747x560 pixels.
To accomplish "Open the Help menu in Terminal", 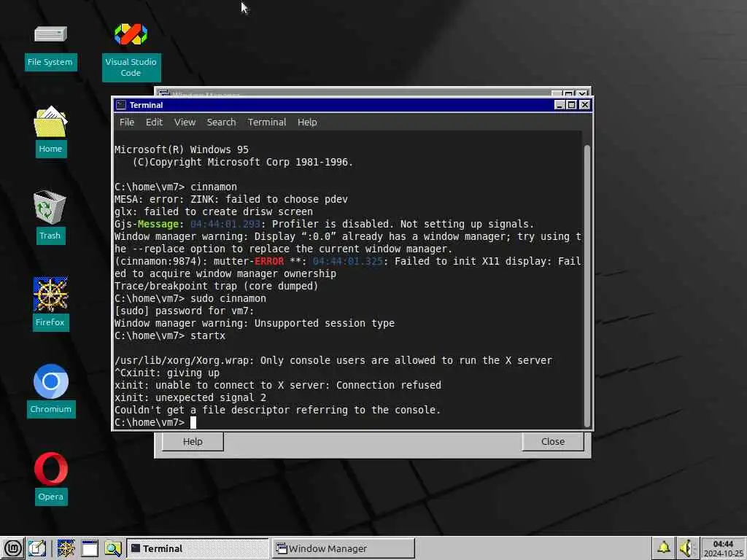I will (x=307, y=122).
